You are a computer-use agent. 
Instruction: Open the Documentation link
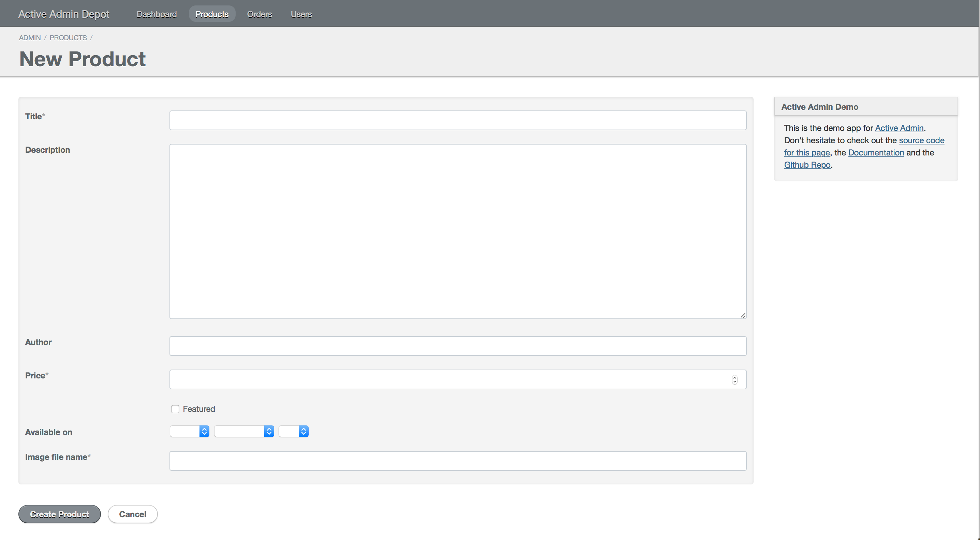[x=876, y=152]
